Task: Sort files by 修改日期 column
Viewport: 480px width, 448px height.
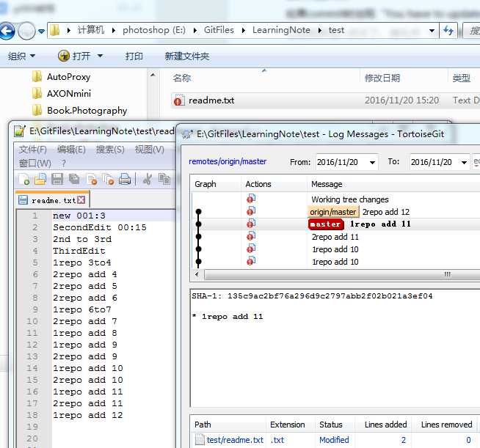Action: (382, 78)
